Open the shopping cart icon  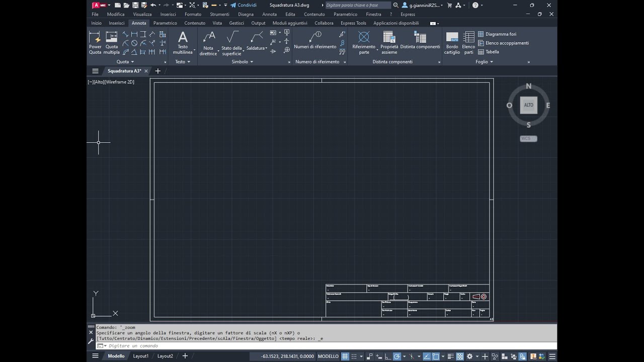click(x=449, y=5)
